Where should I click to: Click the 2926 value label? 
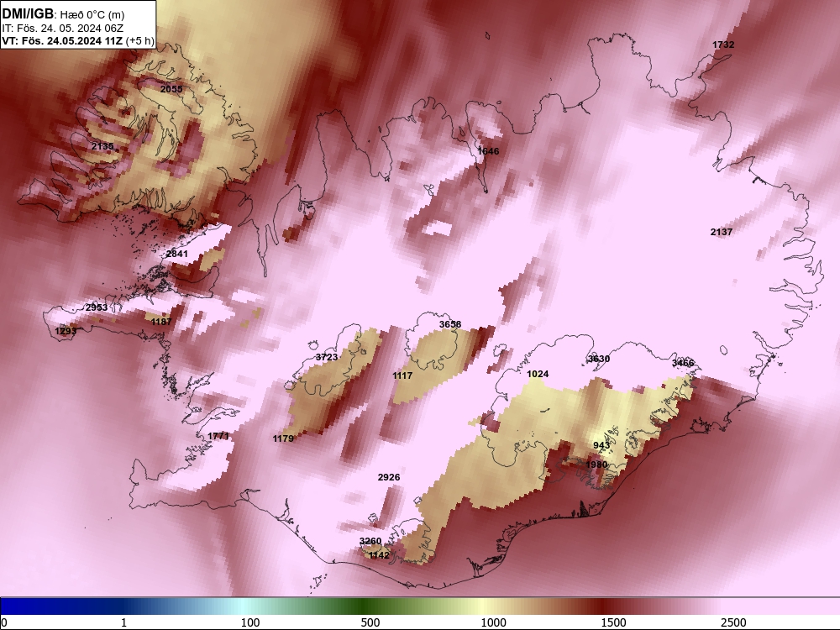(x=389, y=477)
